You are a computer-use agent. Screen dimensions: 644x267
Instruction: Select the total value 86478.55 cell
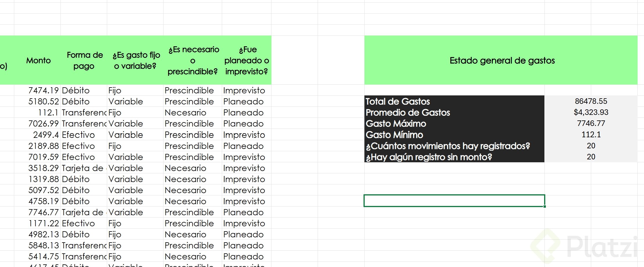click(x=591, y=101)
